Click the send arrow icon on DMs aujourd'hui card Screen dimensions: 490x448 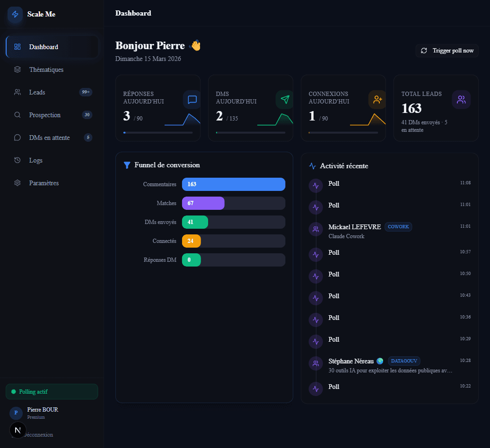283,100
